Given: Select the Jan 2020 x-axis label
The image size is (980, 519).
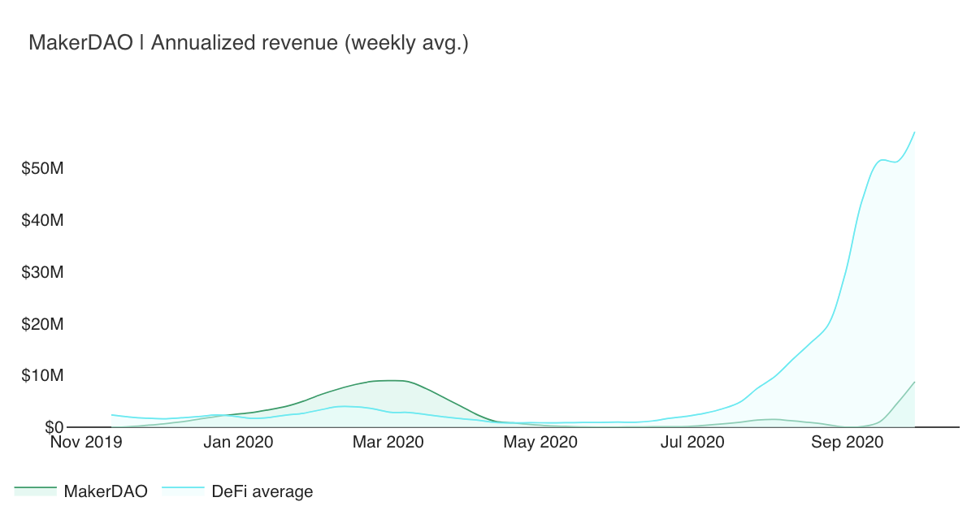Looking at the screenshot, I should pos(238,443).
